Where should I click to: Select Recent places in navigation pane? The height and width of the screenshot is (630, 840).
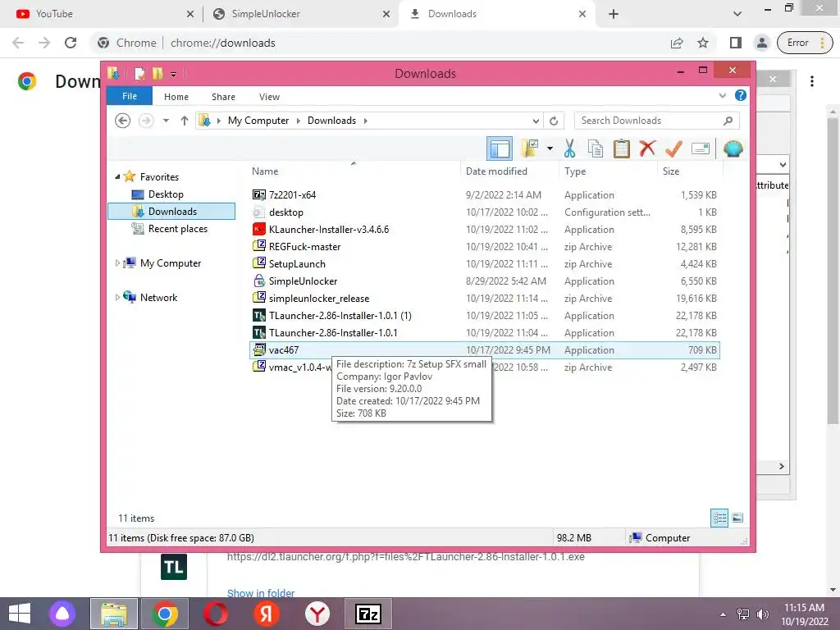pyautogui.click(x=177, y=229)
